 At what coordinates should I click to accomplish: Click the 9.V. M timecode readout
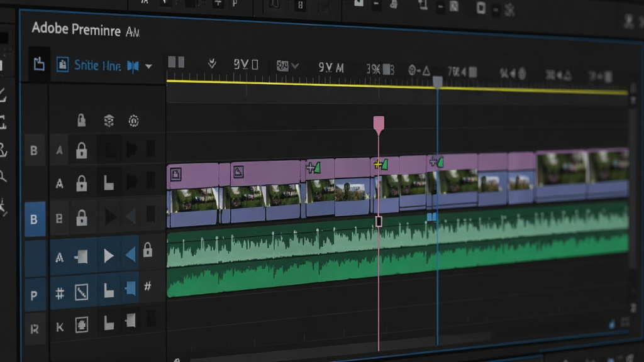coord(331,67)
